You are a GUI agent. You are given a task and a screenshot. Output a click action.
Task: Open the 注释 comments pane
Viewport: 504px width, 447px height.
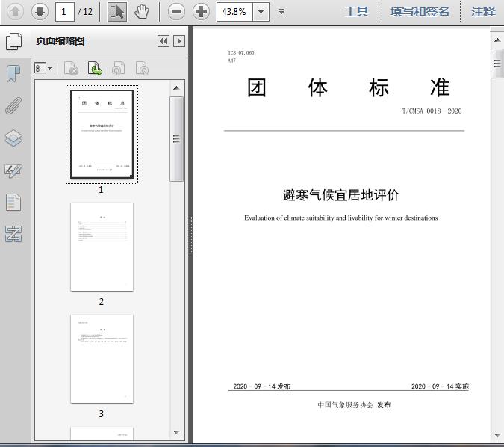pyautogui.click(x=483, y=12)
